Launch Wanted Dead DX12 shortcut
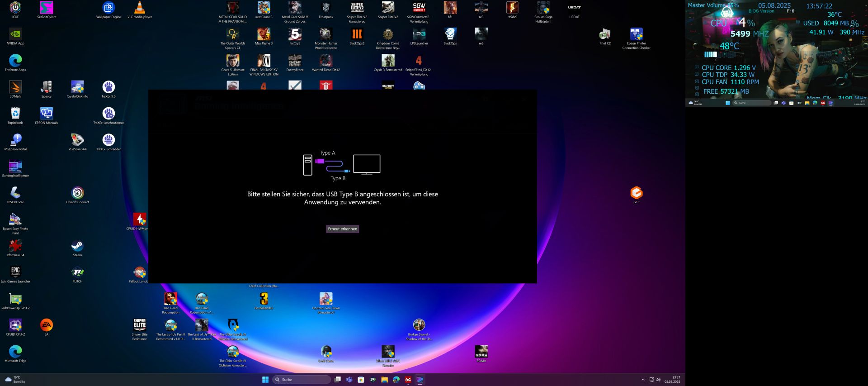 [x=326, y=63]
